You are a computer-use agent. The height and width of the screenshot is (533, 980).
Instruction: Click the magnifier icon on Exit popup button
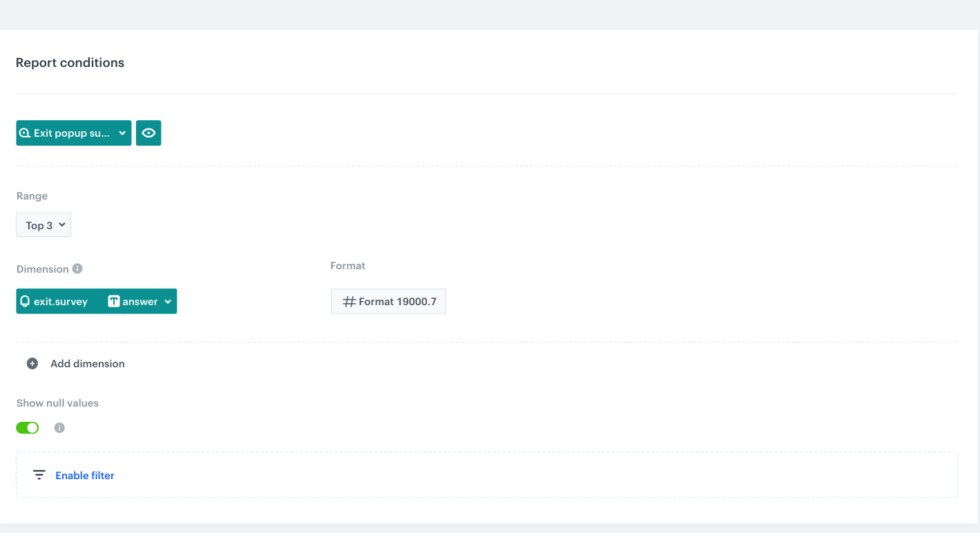pyautogui.click(x=26, y=133)
